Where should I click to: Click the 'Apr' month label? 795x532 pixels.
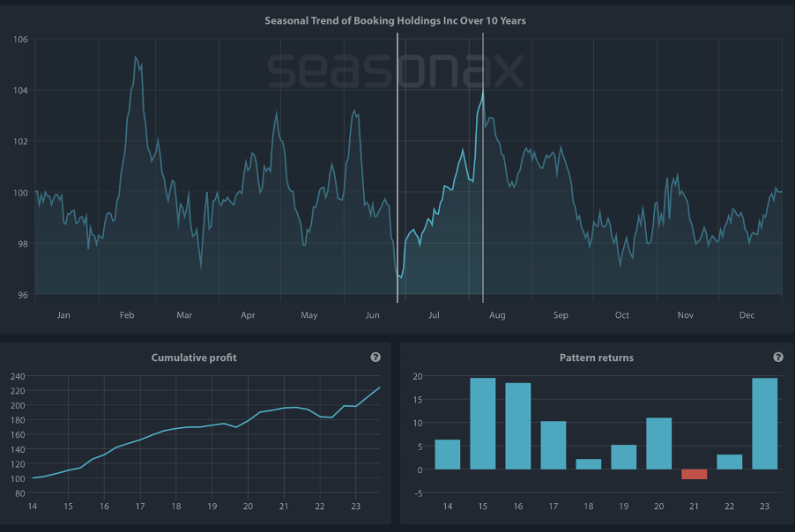248,315
